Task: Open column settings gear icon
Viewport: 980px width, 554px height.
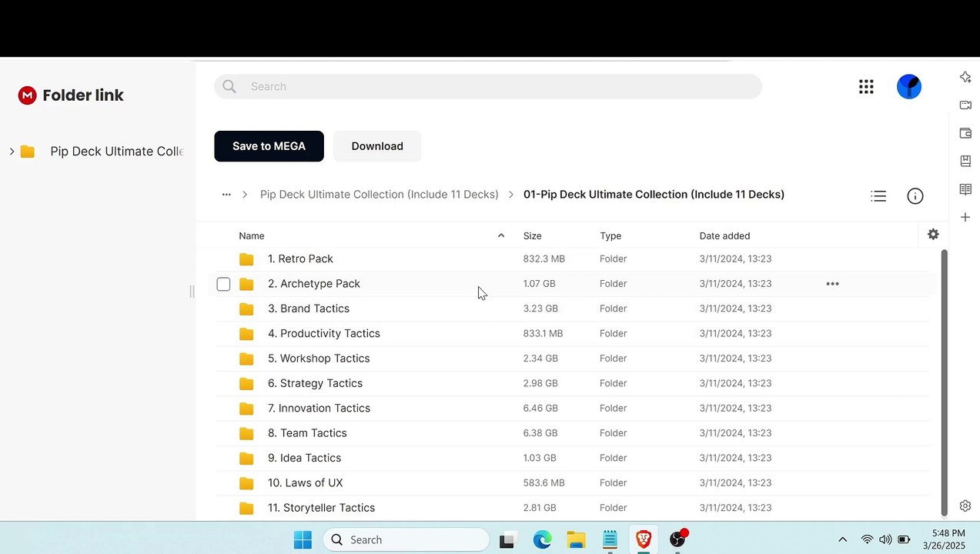Action: click(933, 235)
